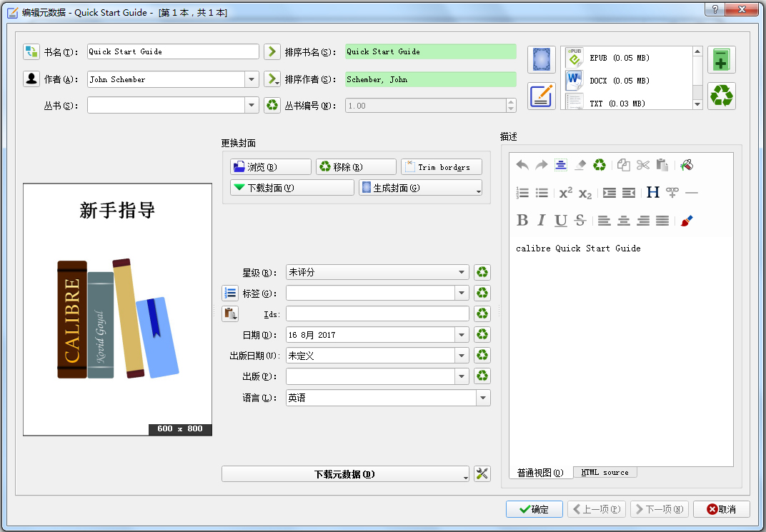Switch to the HTML source tab

point(605,473)
